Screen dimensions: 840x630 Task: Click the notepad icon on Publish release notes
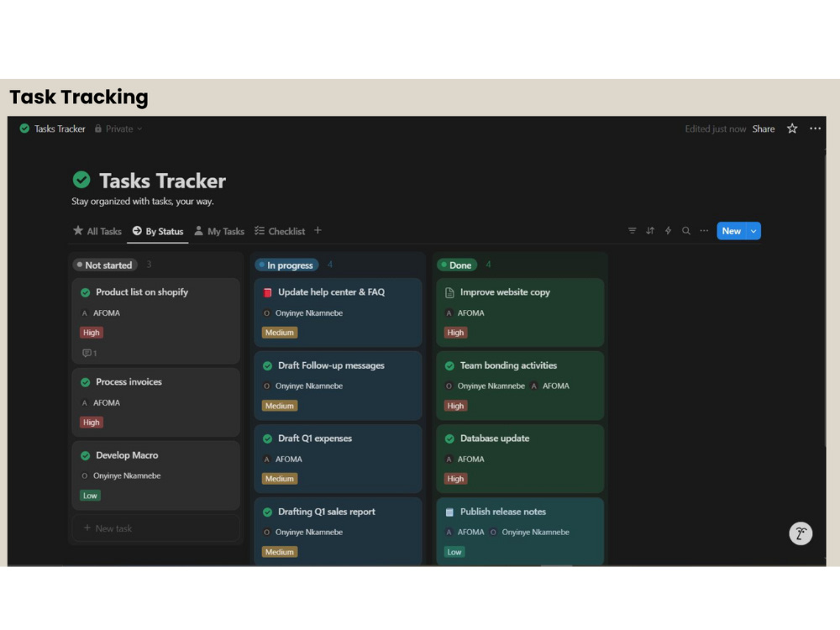click(x=449, y=512)
